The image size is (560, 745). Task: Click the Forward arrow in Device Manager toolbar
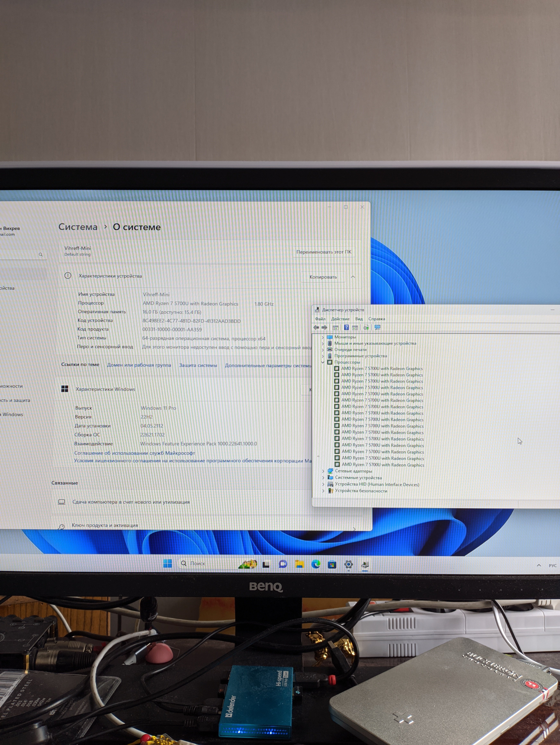(x=324, y=327)
